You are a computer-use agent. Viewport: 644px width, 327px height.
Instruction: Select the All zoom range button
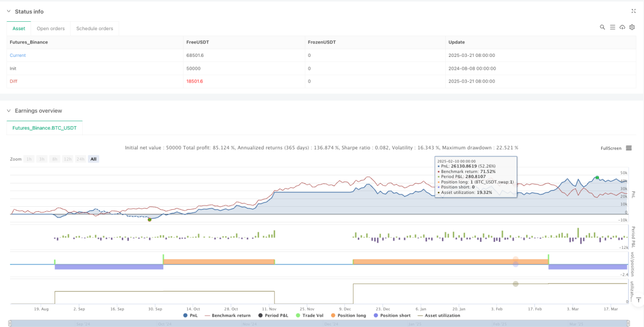coord(94,159)
